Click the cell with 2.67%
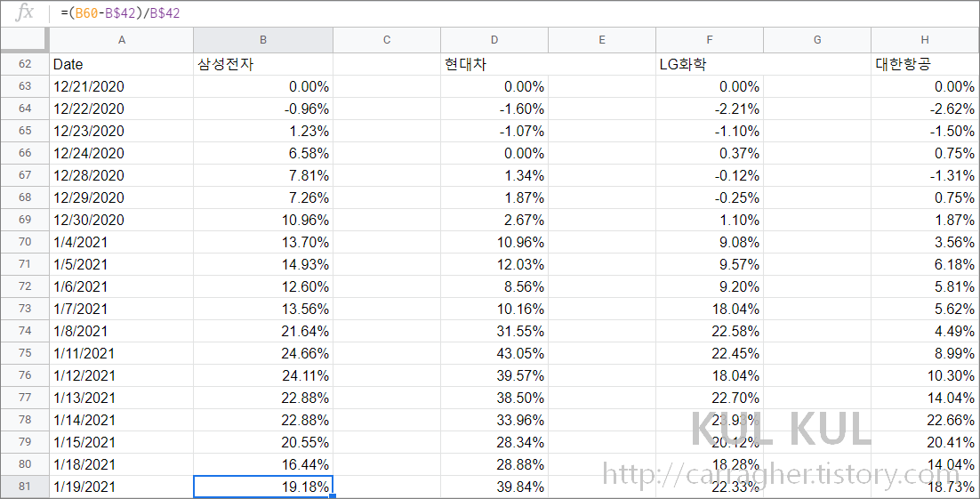 click(x=494, y=220)
